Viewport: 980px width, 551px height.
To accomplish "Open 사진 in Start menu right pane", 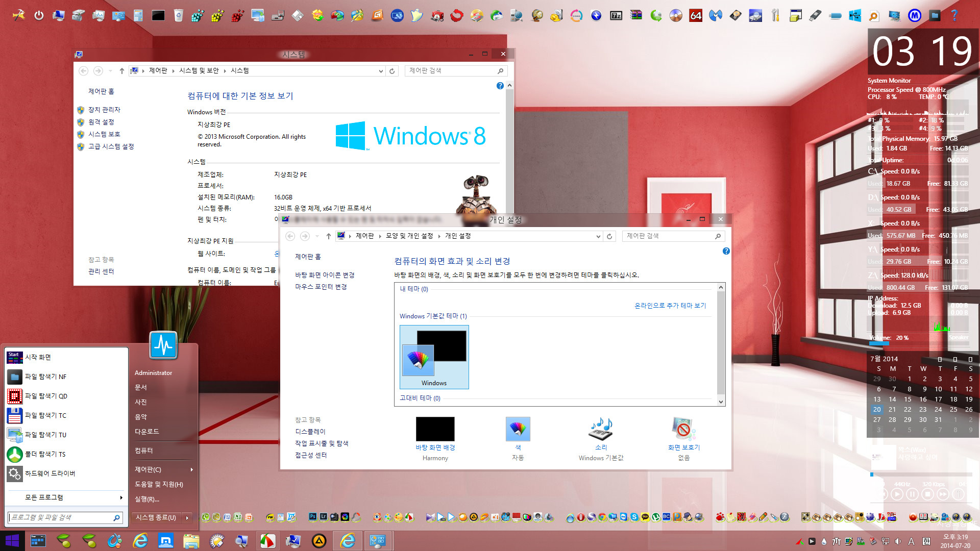I will (141, 402).
